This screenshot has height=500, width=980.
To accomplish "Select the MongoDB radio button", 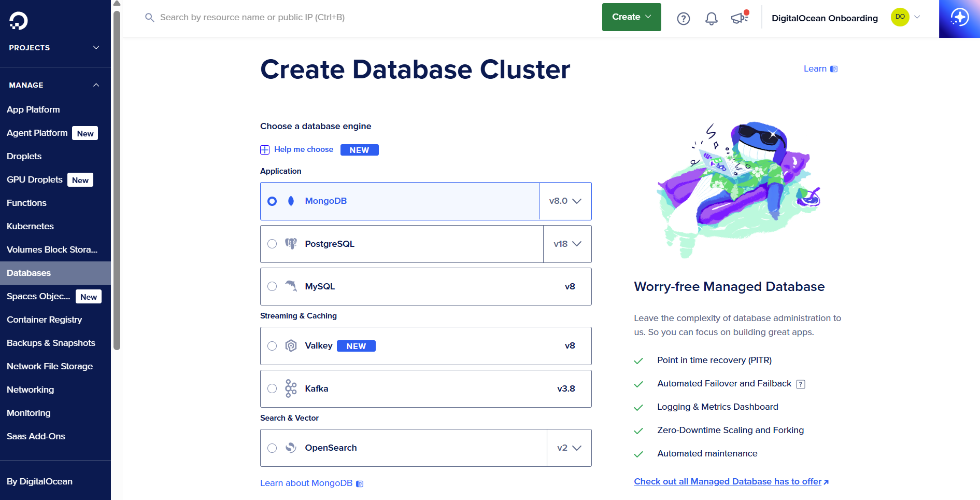I will 272,201.
